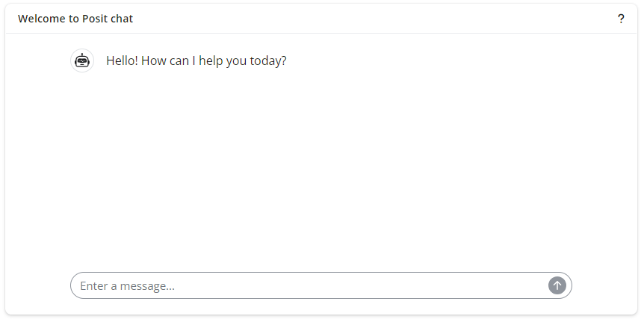
Task: Click the robot avatar icon
Action: (82, 61)
